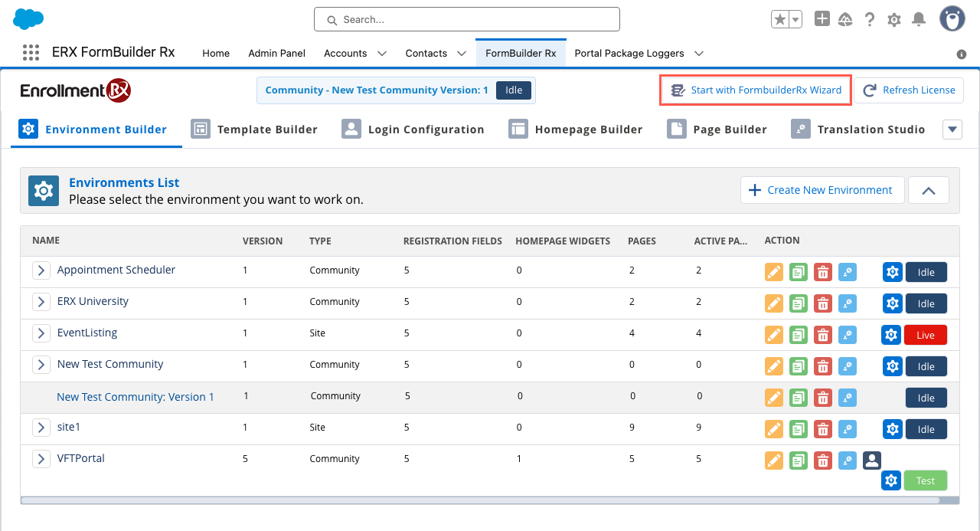The height and width of the screenshot is (531, 980).
Task: Click the blue gear icon for New Test Community
Action: (892, 366)
